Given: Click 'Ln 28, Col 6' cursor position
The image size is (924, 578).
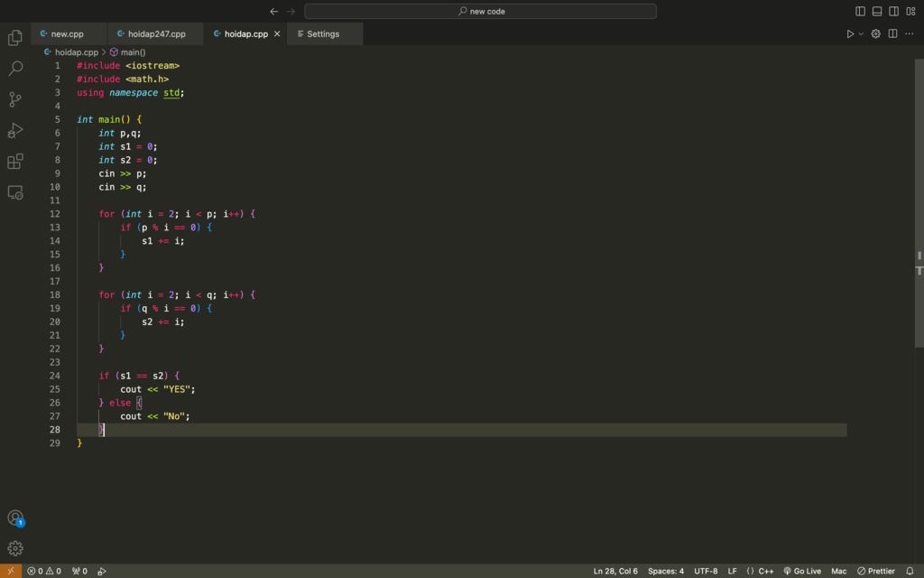Looking at the screenshot, I should pyautogui.click(x=615, y=571).
